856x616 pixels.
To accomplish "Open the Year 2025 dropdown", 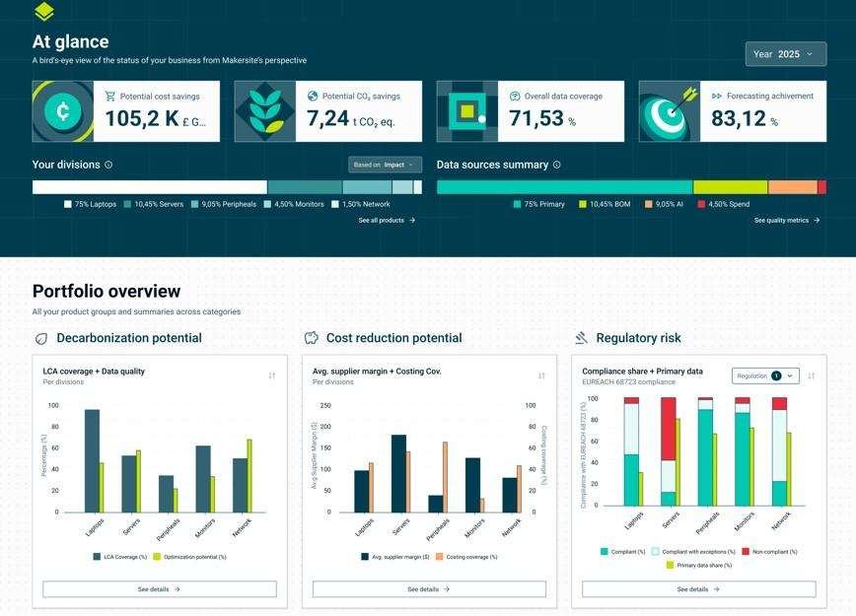I will point(786,54).
